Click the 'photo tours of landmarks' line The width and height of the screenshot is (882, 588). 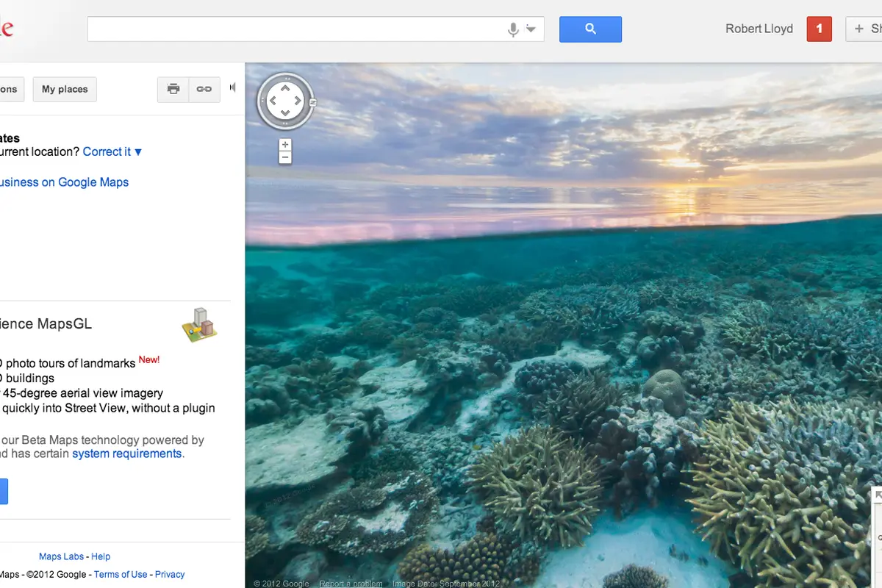tap(71, 362)
